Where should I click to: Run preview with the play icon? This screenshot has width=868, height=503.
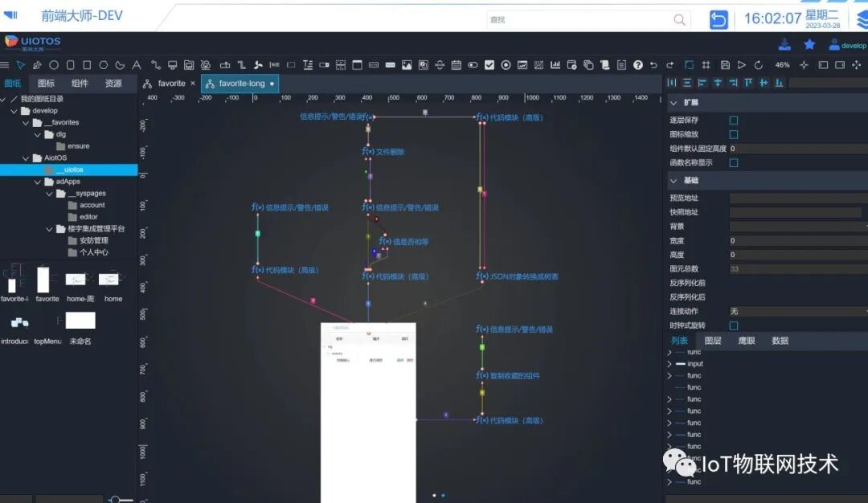click(742, 65)
